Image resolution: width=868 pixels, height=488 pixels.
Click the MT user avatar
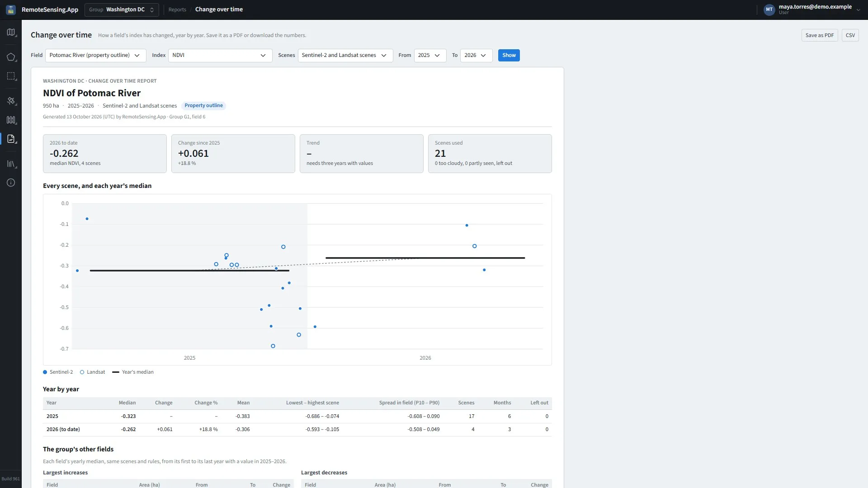[769, 9]
